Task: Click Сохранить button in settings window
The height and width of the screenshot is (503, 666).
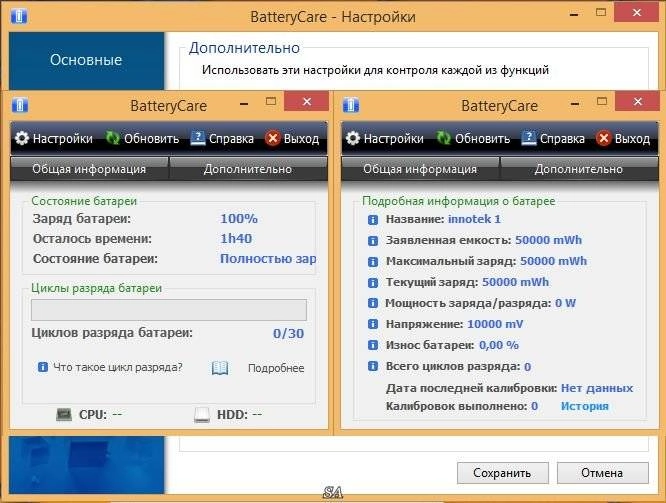Action: (502, 473)
